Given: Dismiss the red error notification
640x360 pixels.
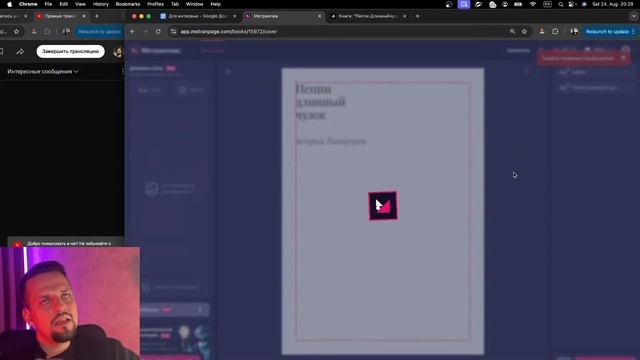Looking at the screenshot, I should point(623,58).
